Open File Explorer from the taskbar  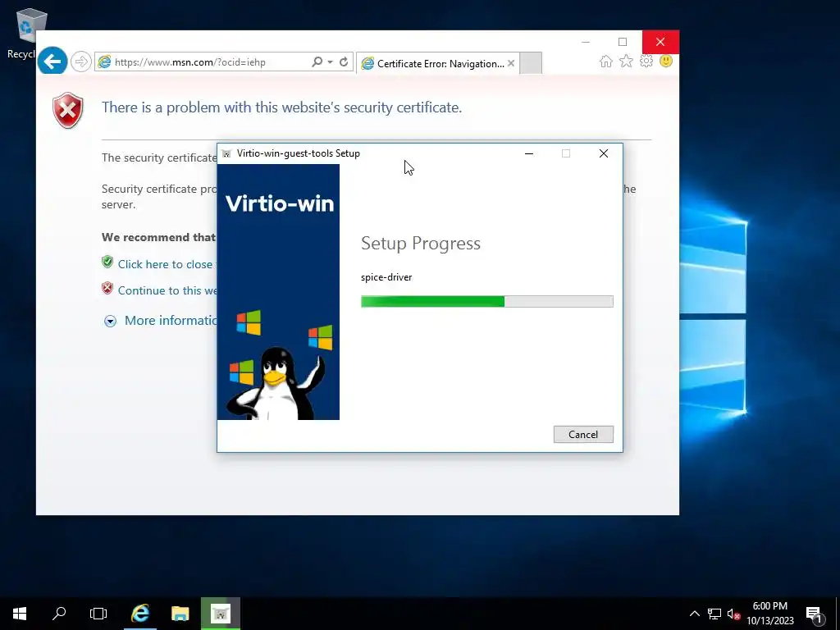point(180,614)
